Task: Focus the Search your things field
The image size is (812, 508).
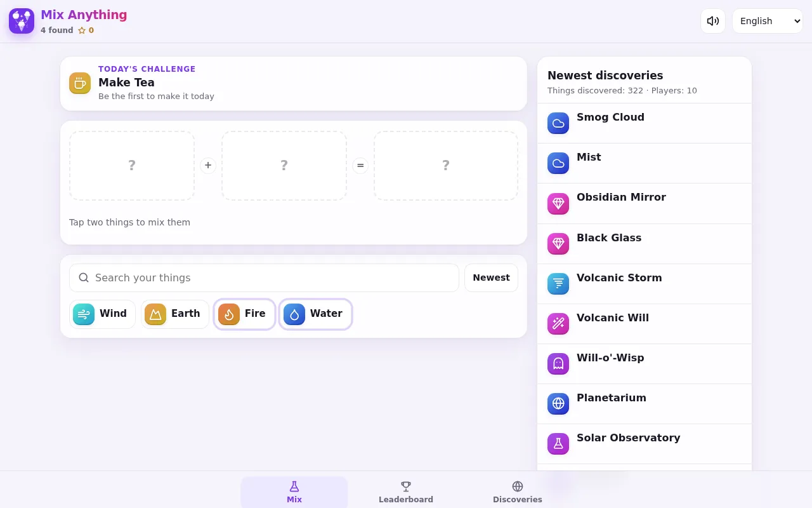Action: tap(264, 277)
